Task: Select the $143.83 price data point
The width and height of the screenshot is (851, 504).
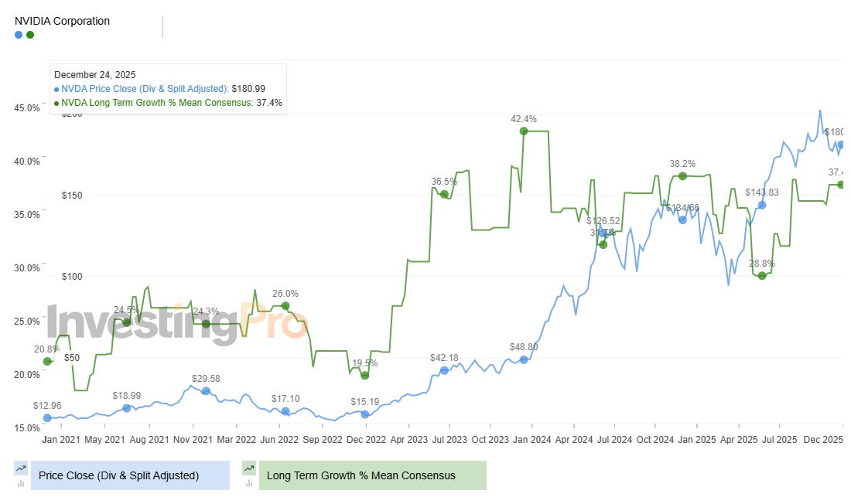Action: pos(762,205)
